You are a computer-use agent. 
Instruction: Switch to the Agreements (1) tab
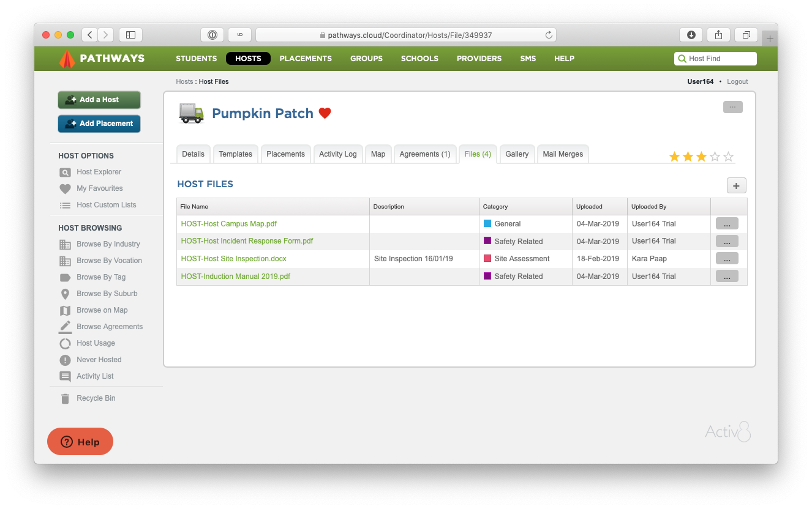[425, 154]
